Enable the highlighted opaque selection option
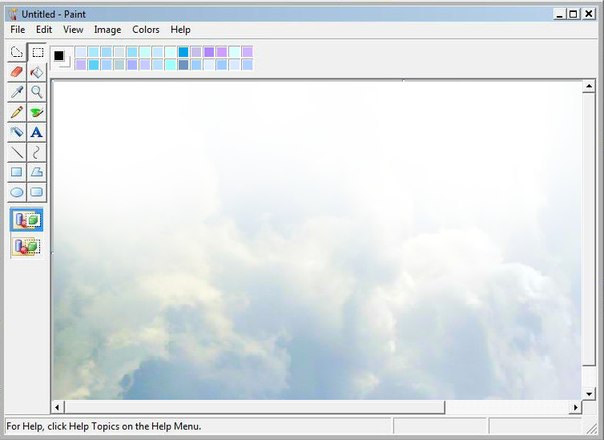Viewport: 604px width, 440px height. (x=27, y=220)
